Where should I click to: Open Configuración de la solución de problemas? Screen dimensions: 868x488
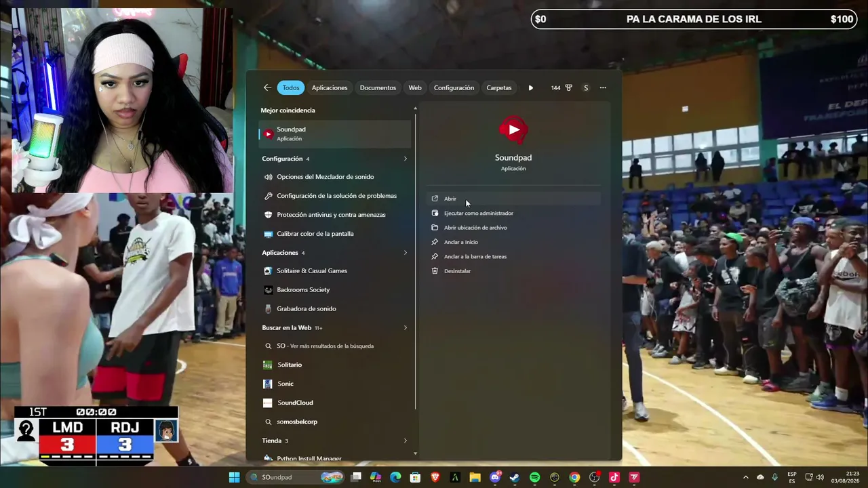(335, 196)
